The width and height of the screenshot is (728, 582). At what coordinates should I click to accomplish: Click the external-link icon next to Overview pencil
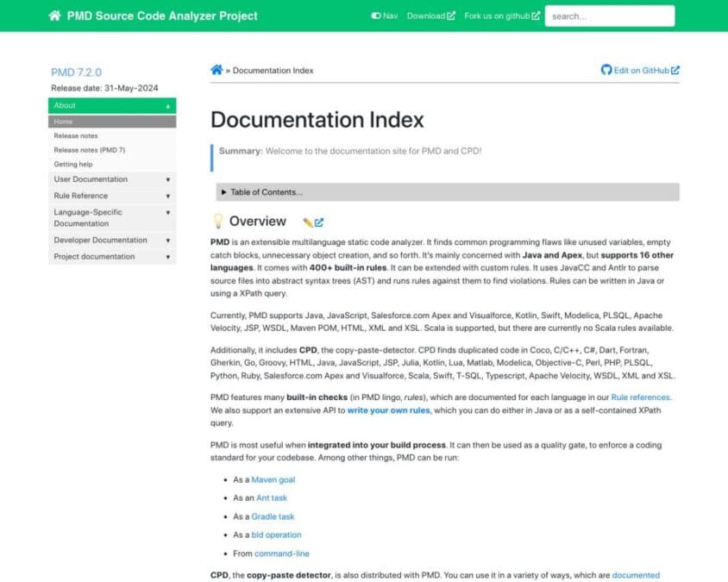point(319,222)
